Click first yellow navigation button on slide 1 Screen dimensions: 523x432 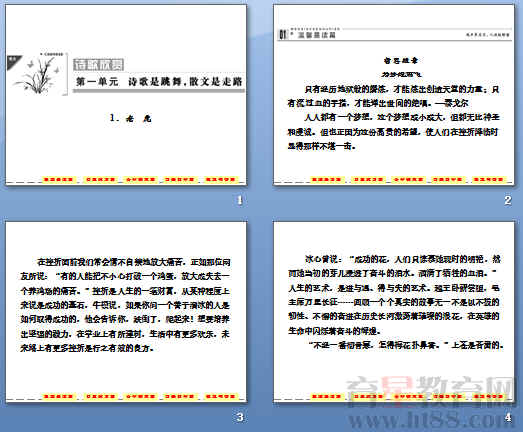pyautogui.click(x=59, y=179)
